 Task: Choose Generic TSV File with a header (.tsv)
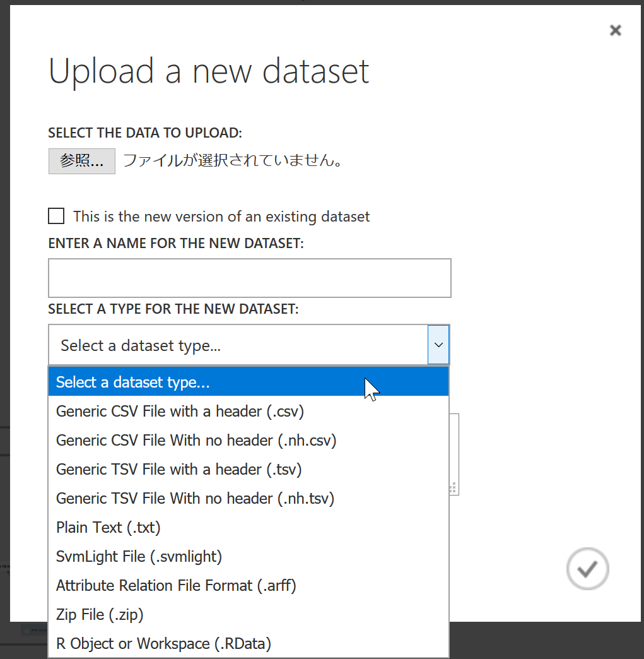pos(179,470)
